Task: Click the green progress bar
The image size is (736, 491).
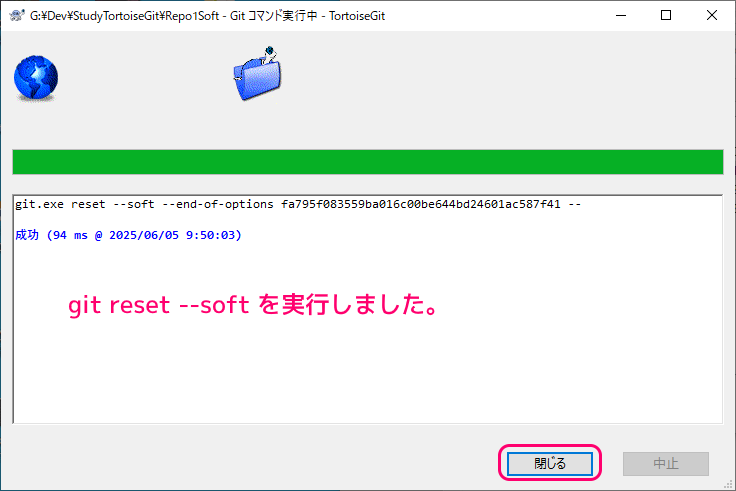Action: pos(368,162)
